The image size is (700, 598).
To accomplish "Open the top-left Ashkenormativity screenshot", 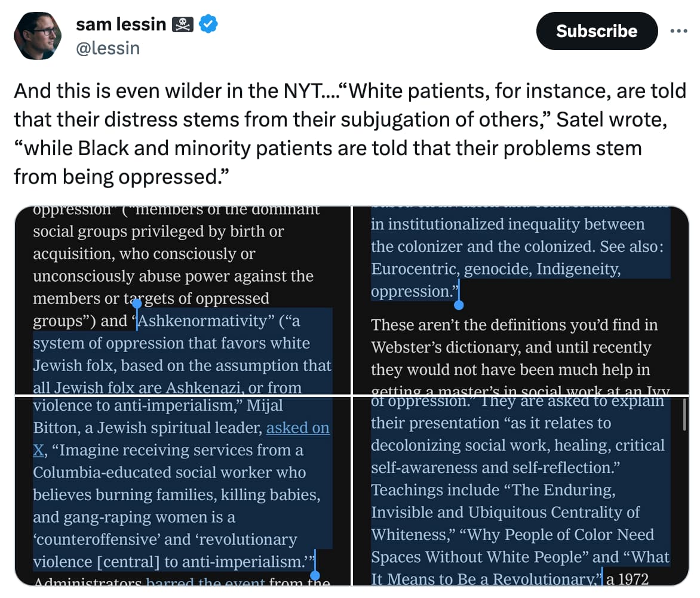I will (x=183, y=301).
